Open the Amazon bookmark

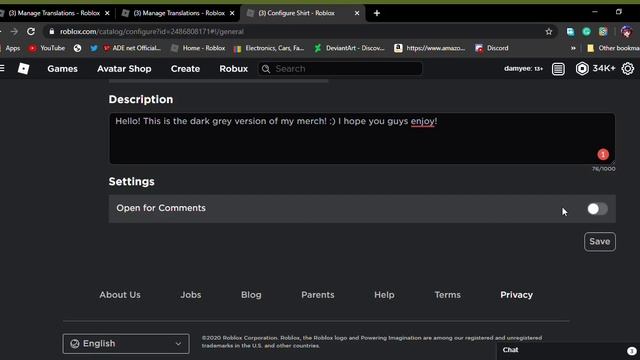point(430,48)
